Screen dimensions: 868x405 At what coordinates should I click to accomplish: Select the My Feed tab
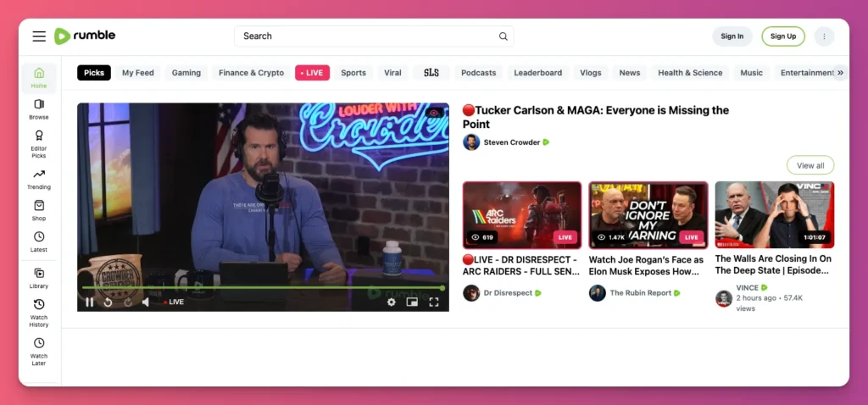pyautogui.click(x=138, y=73)
